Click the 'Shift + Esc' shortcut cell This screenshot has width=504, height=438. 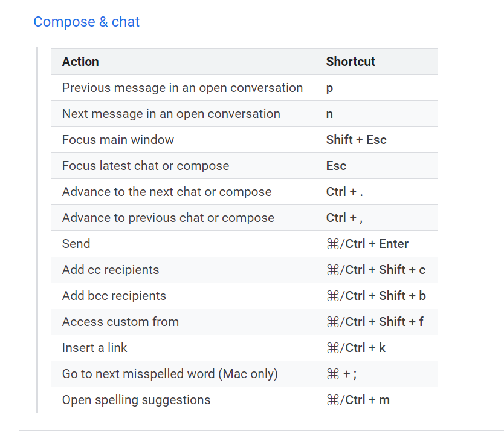[x=356, y=140]
